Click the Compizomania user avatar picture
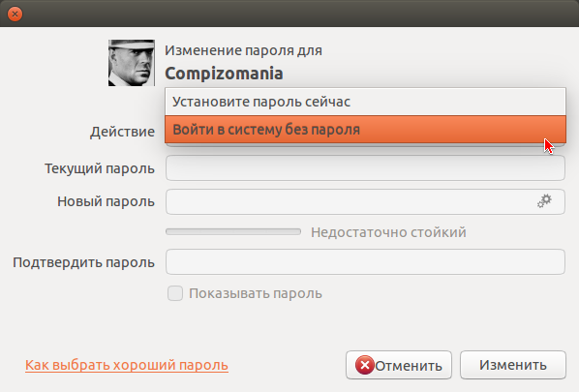Image resolution: width=579 pixels, height=392 pixels. click(132, 63)
